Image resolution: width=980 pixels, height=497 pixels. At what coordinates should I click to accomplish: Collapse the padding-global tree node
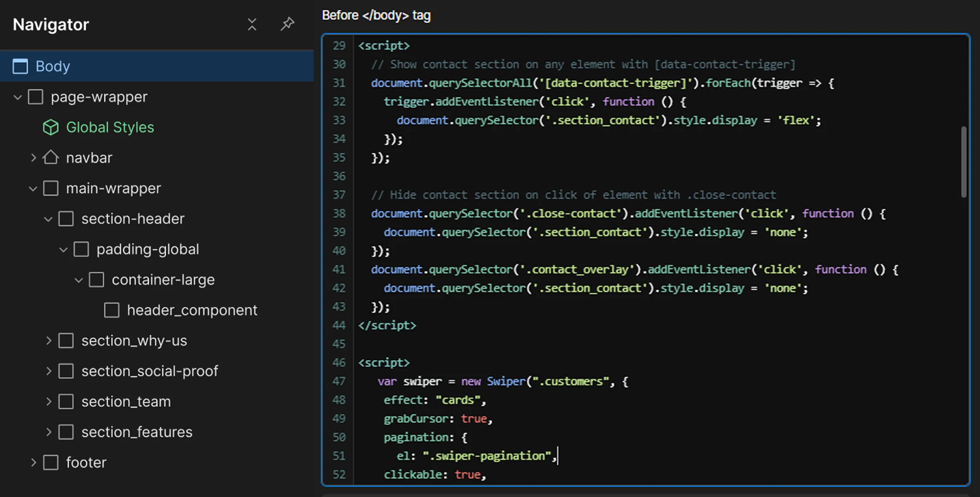(63, 250)
